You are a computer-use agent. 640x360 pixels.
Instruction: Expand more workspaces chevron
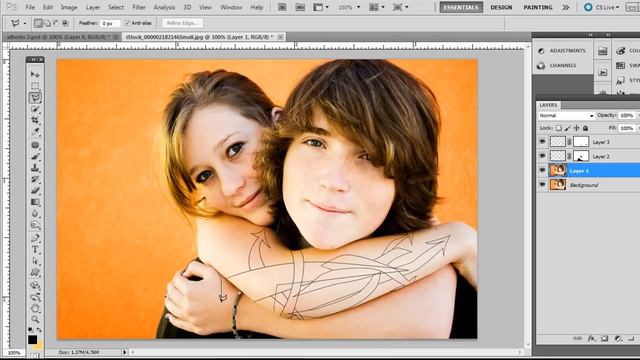pos(566,7)
